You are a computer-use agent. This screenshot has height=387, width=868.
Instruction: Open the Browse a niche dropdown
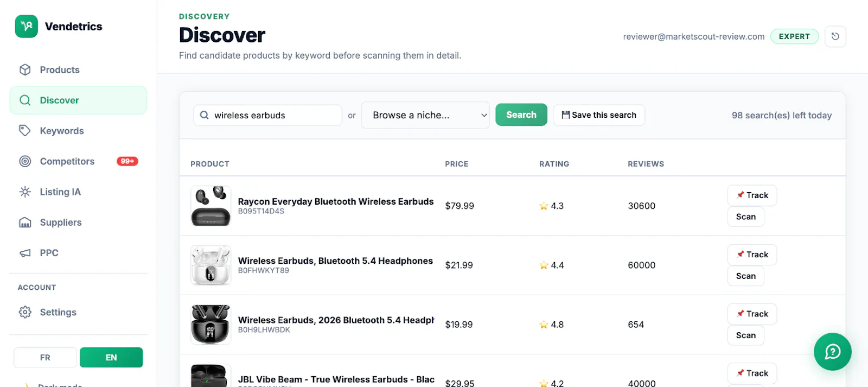click(425, 115)
